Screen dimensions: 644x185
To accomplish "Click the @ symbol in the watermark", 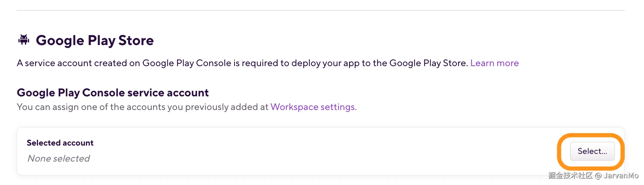I will tap(598, 176).
